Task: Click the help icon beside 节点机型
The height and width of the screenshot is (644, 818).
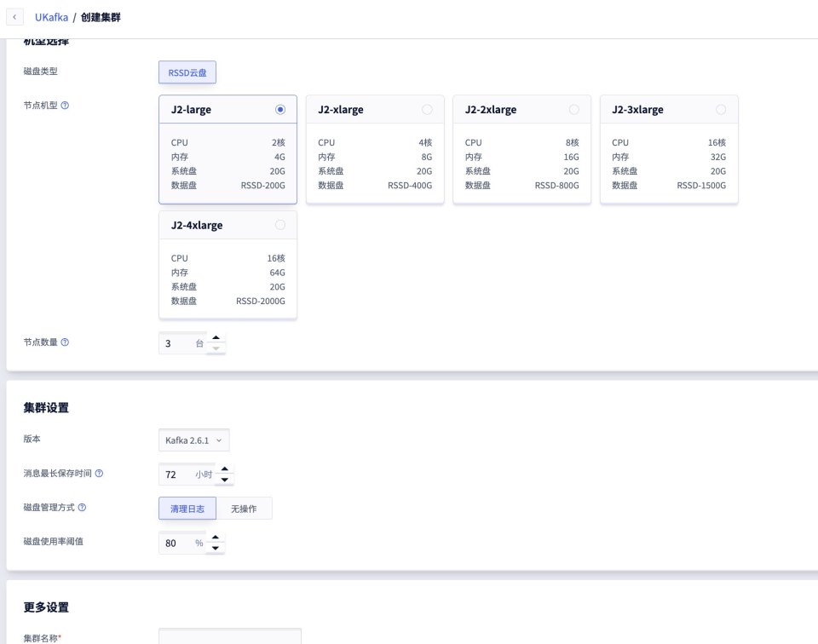Action: coord(65,106)
